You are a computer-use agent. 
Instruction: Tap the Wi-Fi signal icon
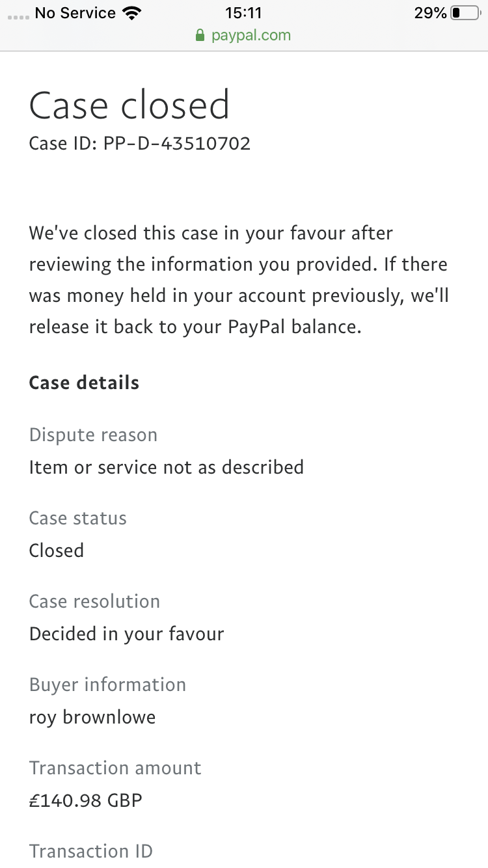132,13
